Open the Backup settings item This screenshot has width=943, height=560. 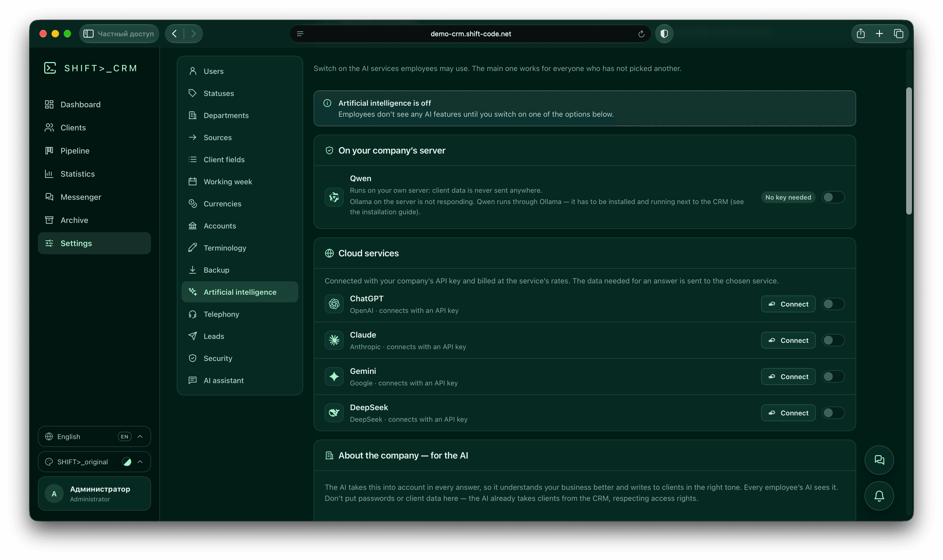pyautogui.click(x=239, y=270)
